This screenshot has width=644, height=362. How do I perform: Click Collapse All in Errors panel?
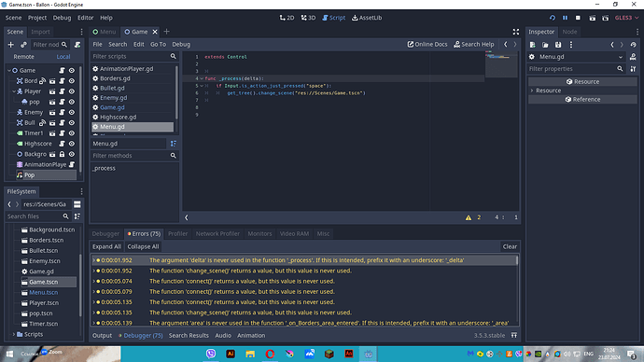pos(143,246)
